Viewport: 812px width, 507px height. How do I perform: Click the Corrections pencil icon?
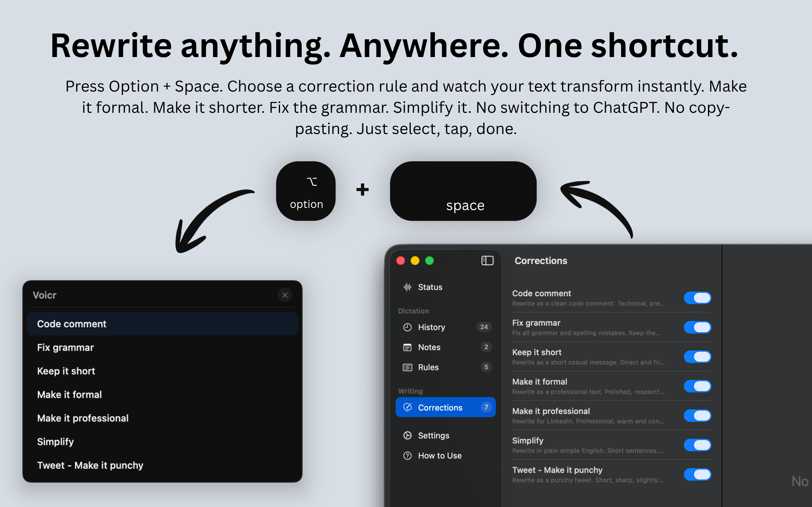coord(407,408)
